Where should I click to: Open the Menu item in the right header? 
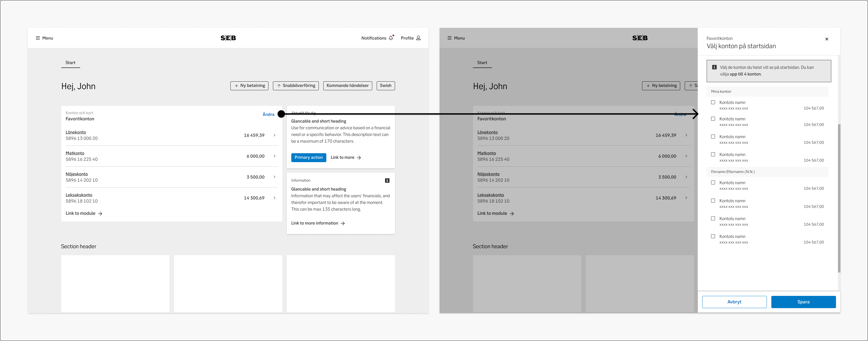pyautogui.click(x=456, y=38)
